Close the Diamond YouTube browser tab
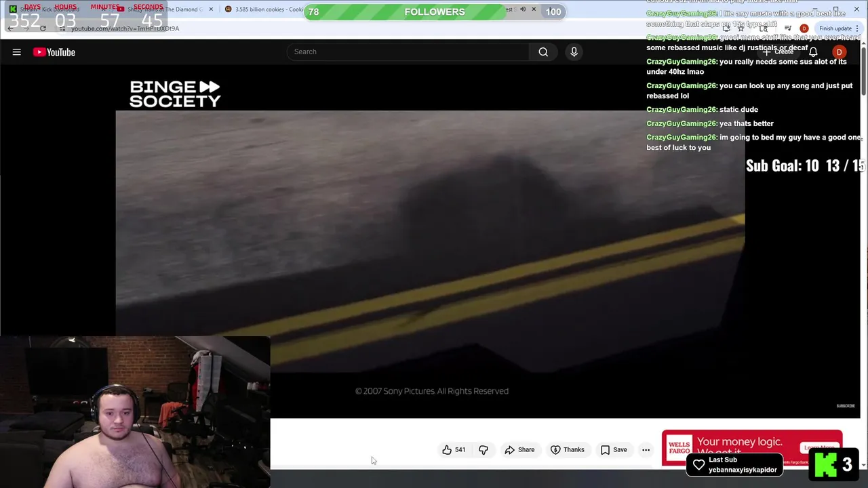Viewport: 868px width, 488px height. point(211,9)
